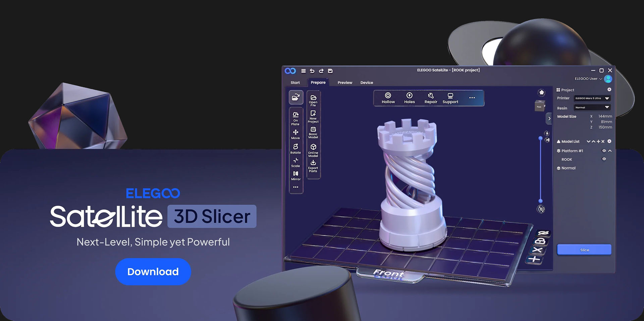Click the blue Download button

click(153, 272)
